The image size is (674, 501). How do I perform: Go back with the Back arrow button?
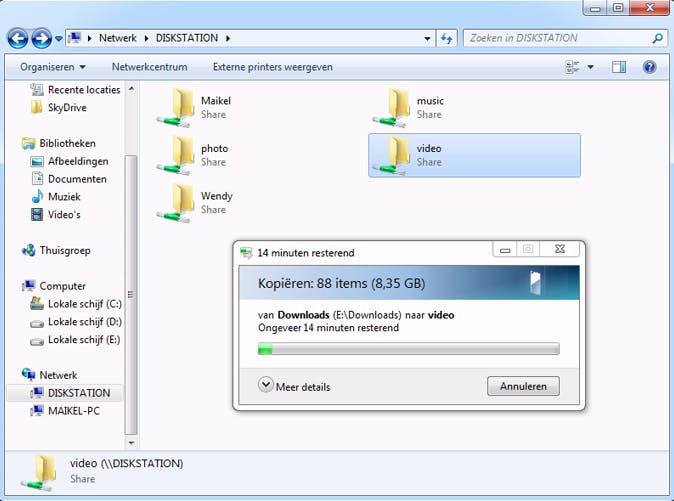(18, 39)
